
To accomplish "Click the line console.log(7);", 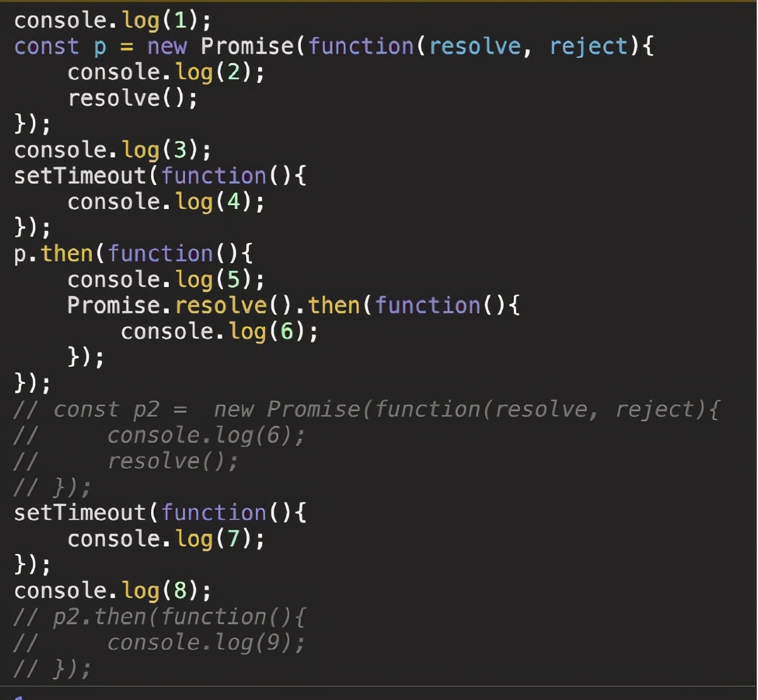I will (x=166, y=539).
